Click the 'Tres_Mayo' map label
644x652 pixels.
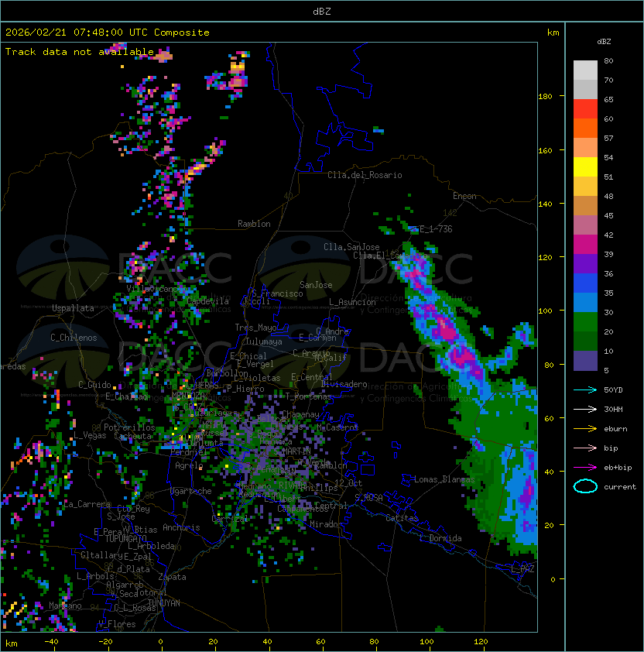(x=255, y=328)
